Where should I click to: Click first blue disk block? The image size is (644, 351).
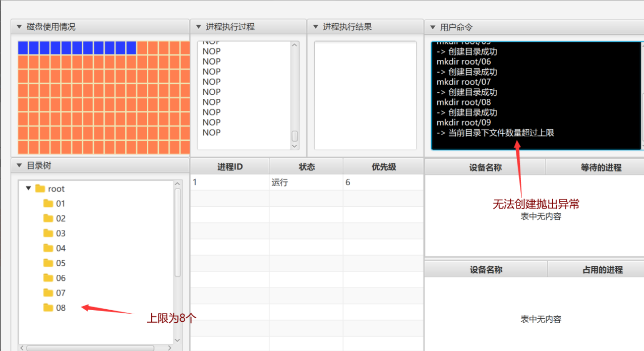pyautogui.click(x=23, y=48)
